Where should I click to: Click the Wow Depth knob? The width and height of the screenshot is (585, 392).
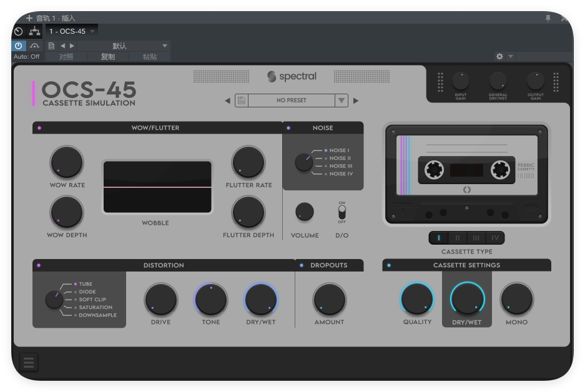pos(67,212)
